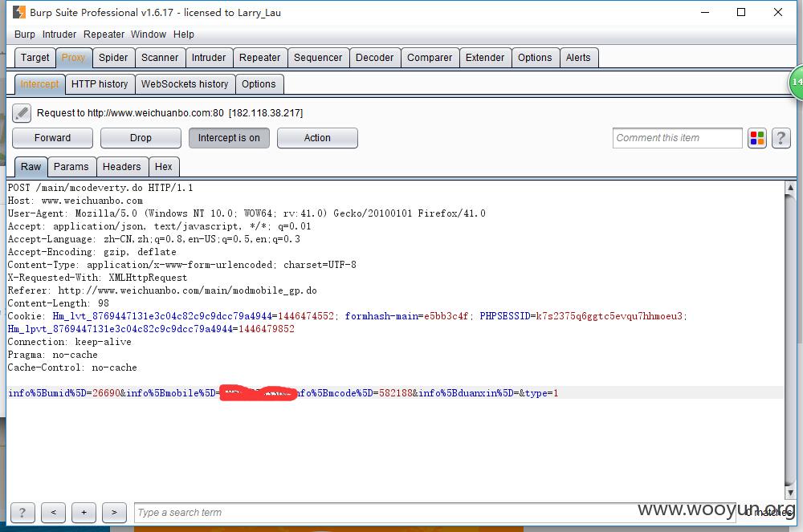Switch to the Extender tab

(485, 58)
